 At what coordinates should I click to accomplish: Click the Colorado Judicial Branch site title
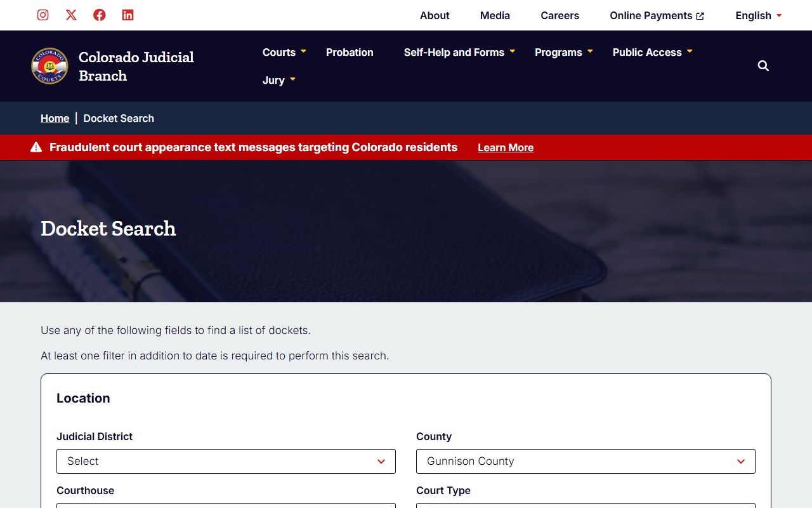[136, 66]
